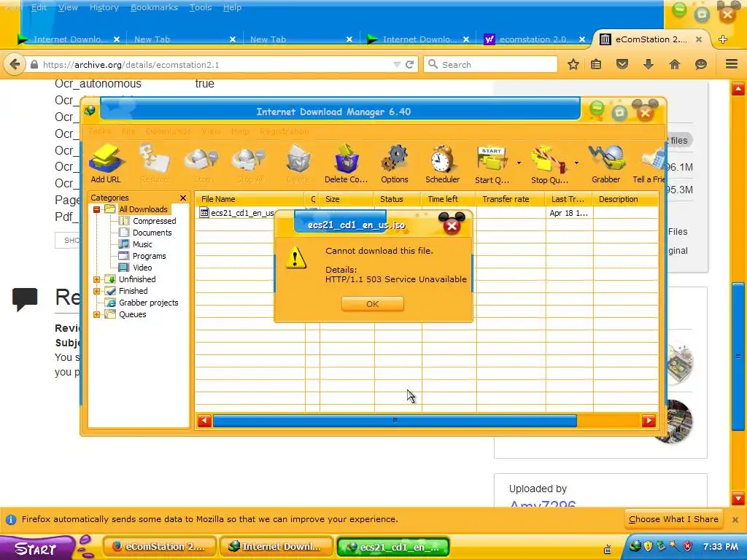Viewport: 747px width, 560px height.
Task: Open Internet Downl... taskbar button
Action: point(276,547)
